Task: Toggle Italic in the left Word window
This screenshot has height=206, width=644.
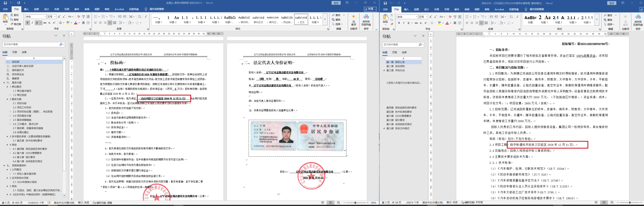Action: pyautogui.click(x=32, y=23)
